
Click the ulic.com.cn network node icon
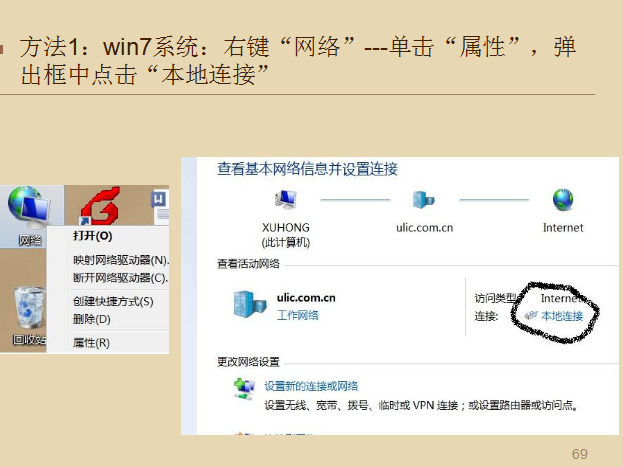424,200
